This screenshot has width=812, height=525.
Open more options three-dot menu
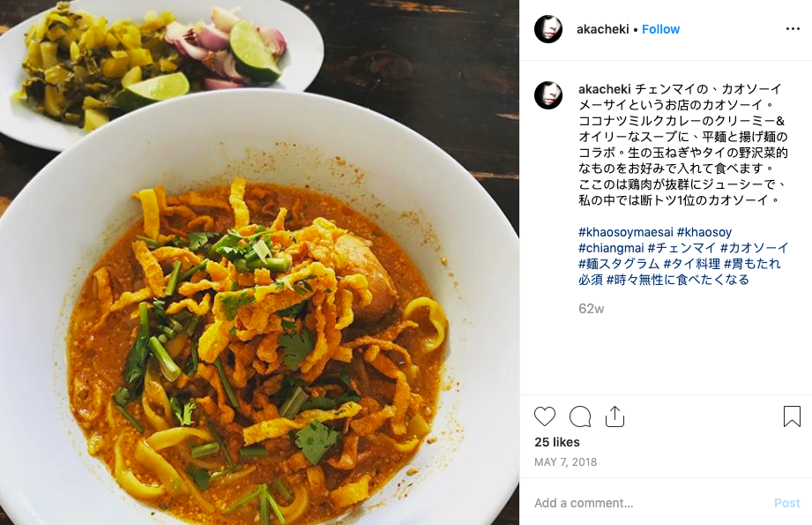[793, 28]
